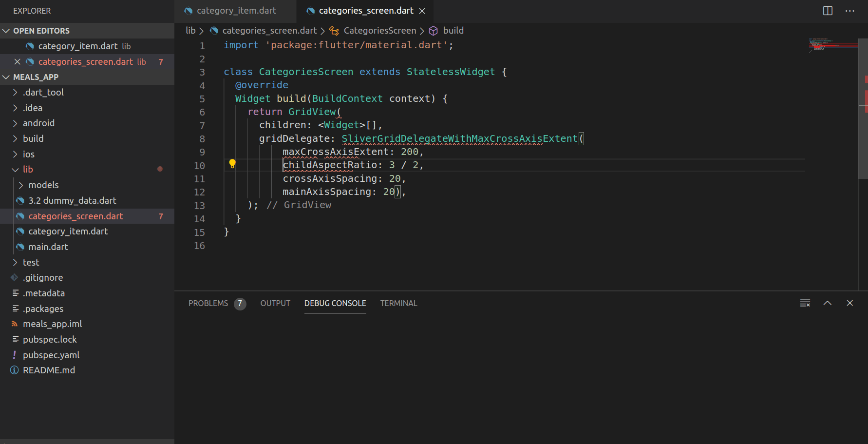Select categories_screen.dart in the lib folder
Viewport: 868px width, 444px height.
pyautogui.click(x=87, y=216)
